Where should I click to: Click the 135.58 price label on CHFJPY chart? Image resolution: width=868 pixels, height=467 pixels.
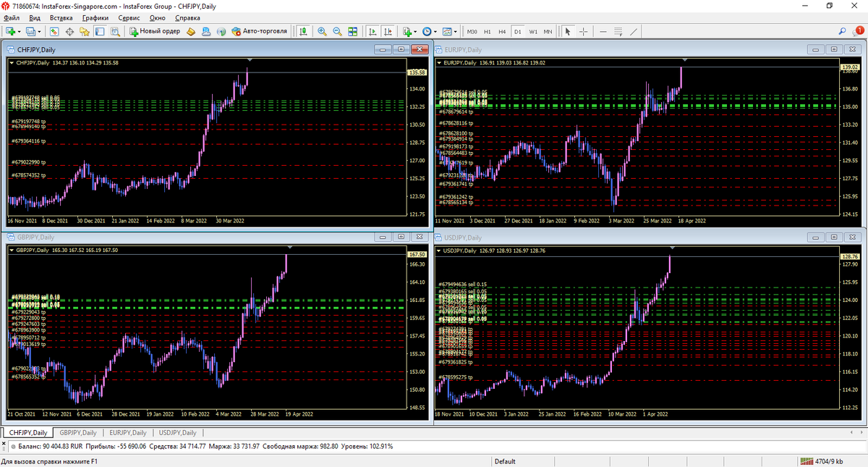point(417,72)
